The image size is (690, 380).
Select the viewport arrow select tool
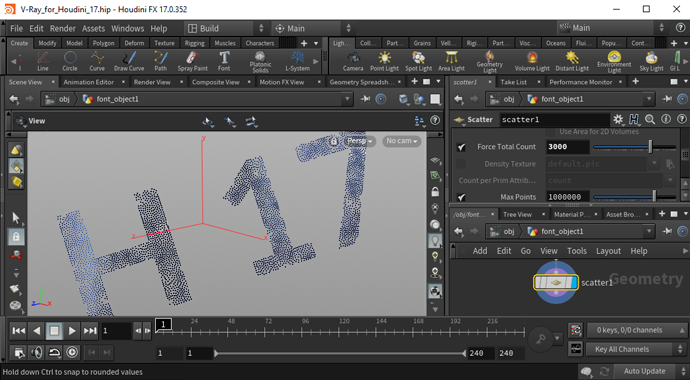pyautogui.click(x=16, y=218)
